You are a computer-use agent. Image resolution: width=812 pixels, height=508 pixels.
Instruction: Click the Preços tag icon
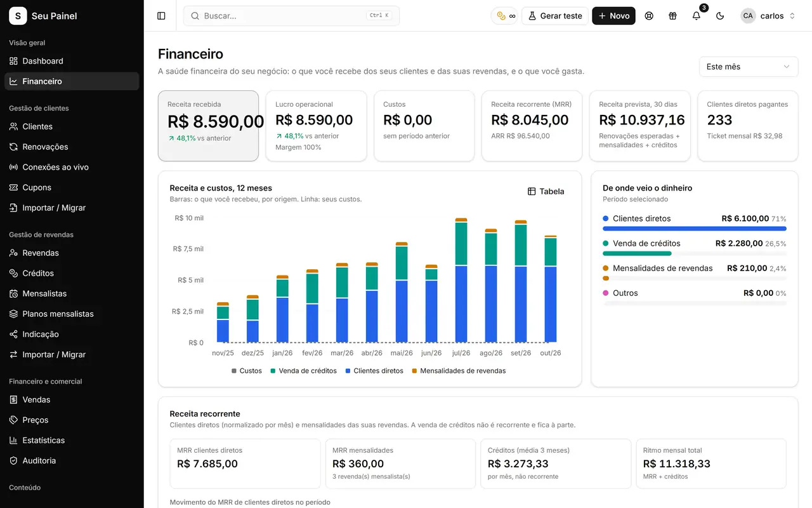(x=13, y=420)
